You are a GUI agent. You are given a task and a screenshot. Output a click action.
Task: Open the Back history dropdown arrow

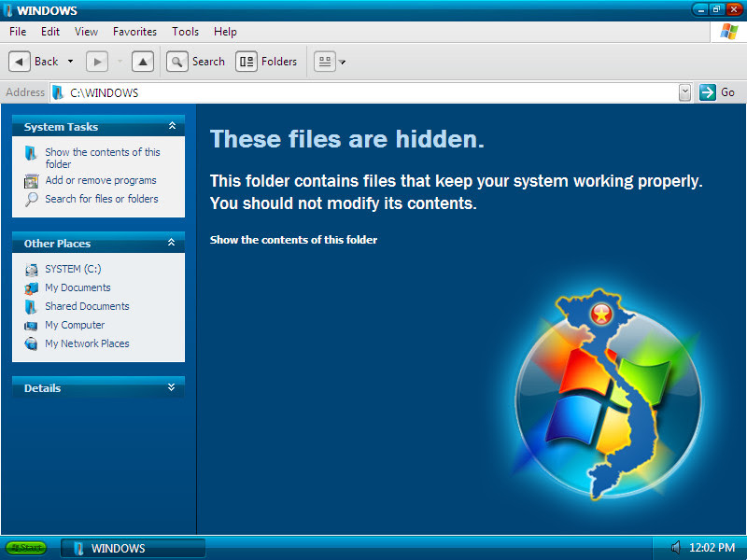click(71, 62)
